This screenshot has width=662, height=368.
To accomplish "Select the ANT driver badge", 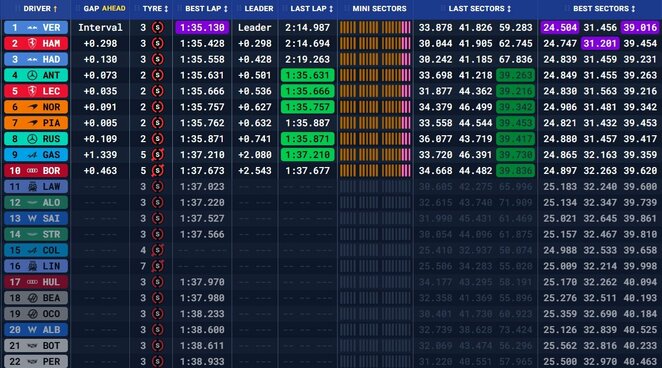I will (x=36, y=75).
